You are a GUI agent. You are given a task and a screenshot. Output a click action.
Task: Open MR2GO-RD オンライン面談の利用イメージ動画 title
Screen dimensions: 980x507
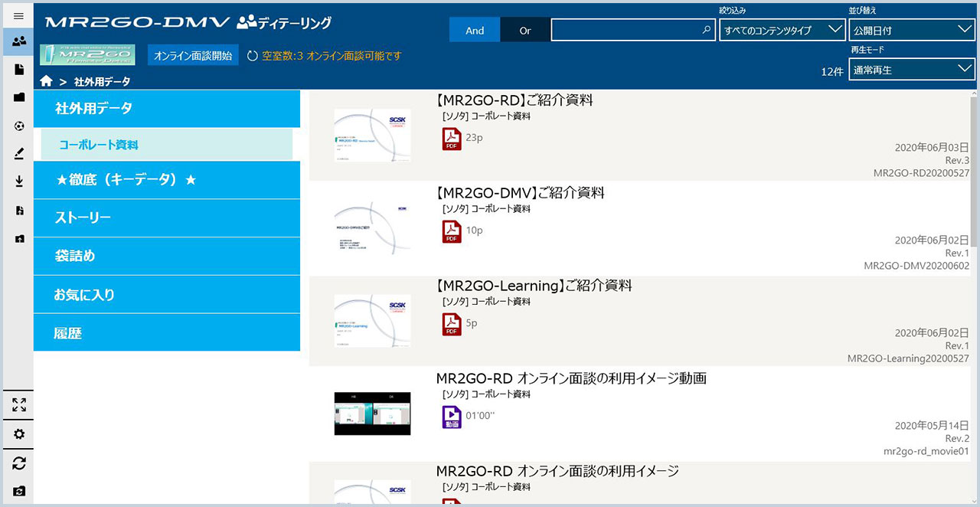[x=571, y=378]
